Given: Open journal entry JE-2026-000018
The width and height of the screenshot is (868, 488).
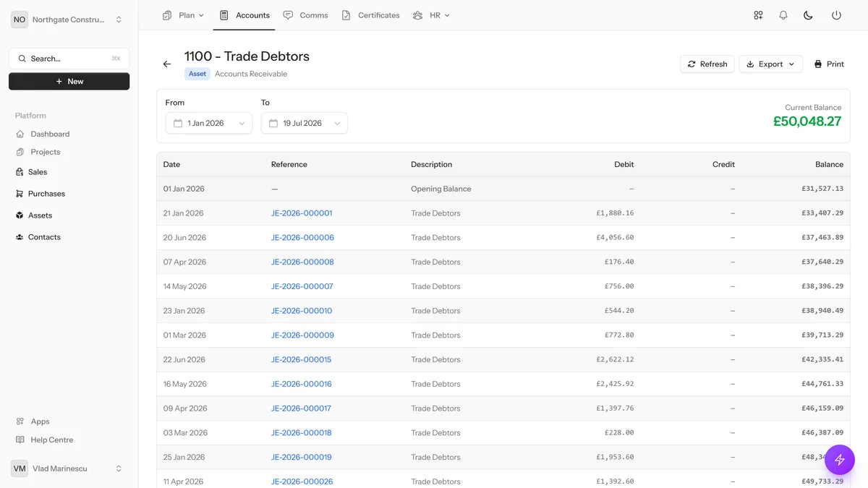Looking at the screenshot, I should [x=302, y=433].
